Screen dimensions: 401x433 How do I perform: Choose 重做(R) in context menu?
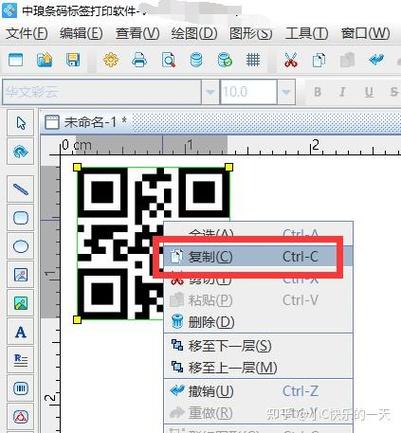258,413
